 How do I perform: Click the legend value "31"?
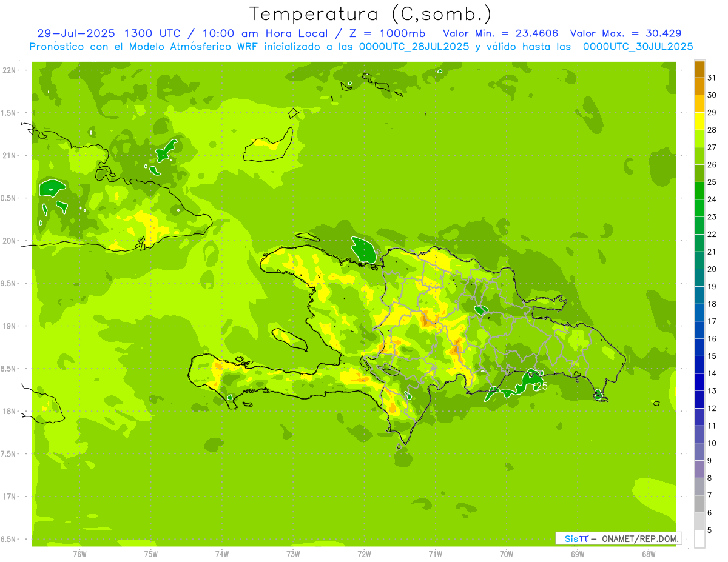pos(712,78)
